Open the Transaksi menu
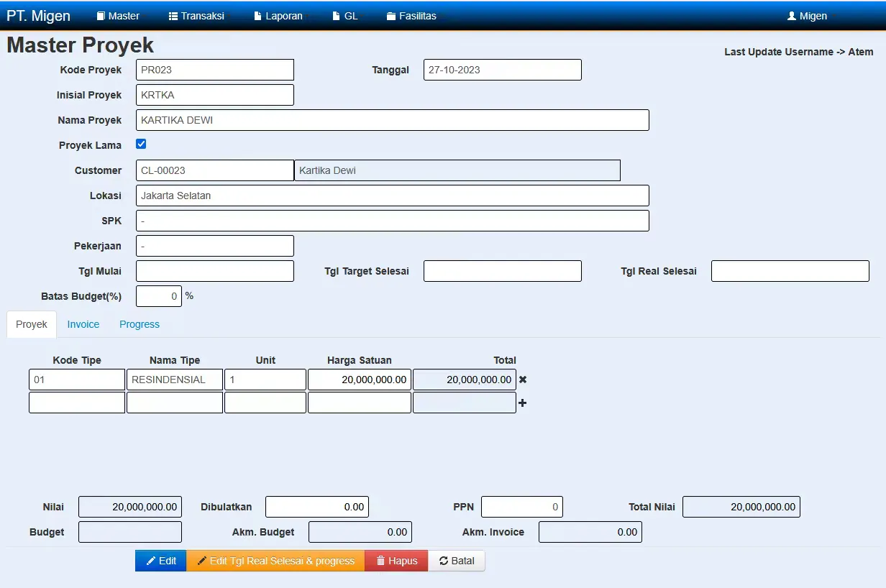 coord(196,16)
